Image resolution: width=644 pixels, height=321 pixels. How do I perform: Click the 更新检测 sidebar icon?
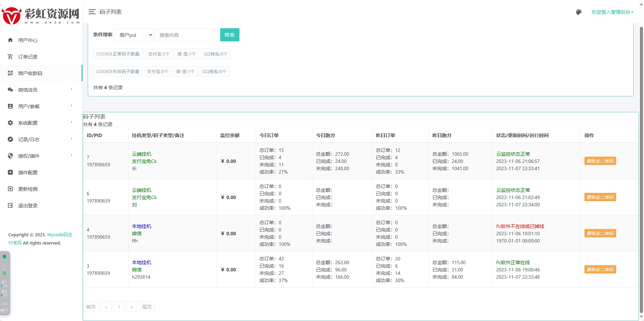tap(10, 189)
